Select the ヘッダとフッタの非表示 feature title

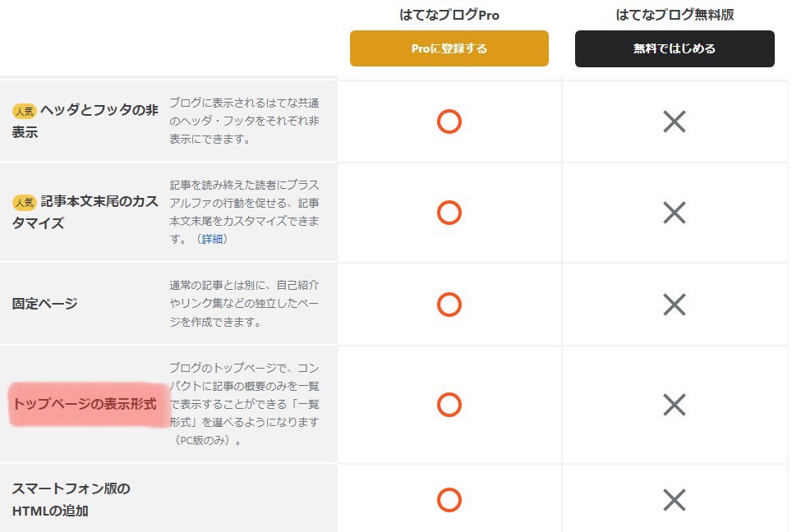(x=85, y=121)
